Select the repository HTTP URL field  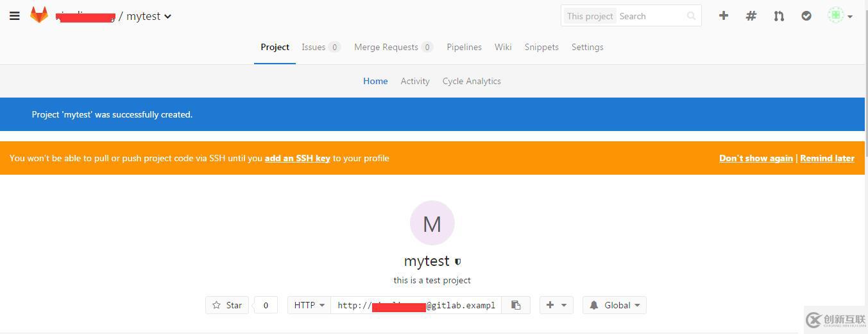416,305
